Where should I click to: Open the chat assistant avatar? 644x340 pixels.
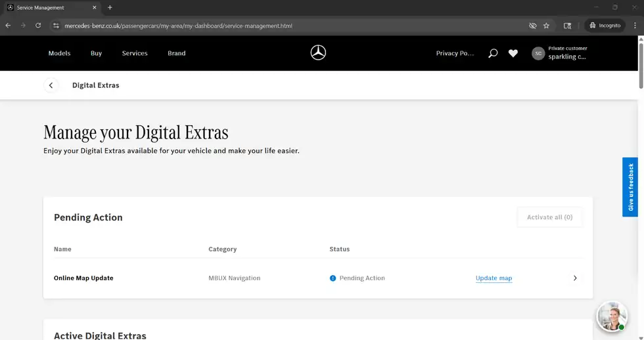(612, 316)
